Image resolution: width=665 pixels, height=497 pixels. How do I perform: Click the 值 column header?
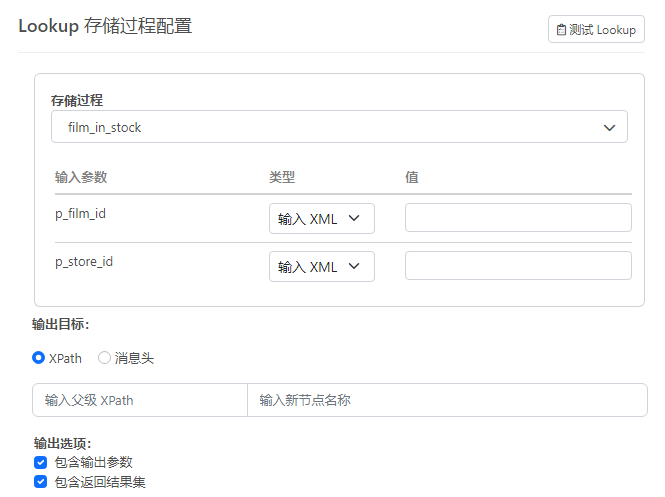click(411, 177)
